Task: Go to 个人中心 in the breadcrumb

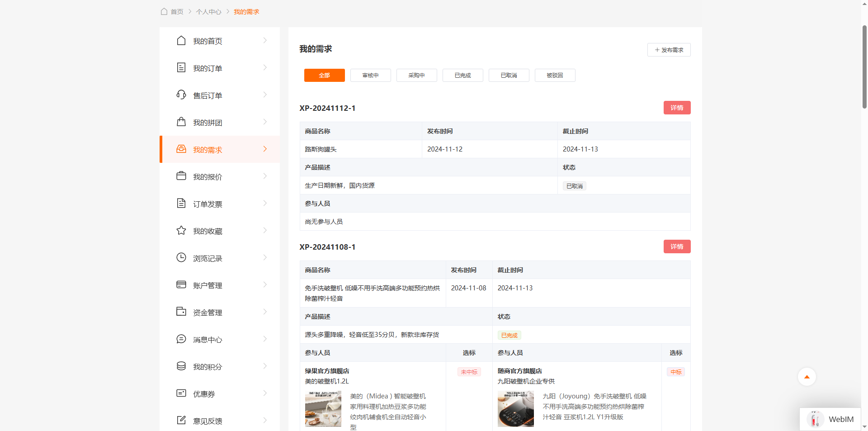Action: click(x=208, y=12)
